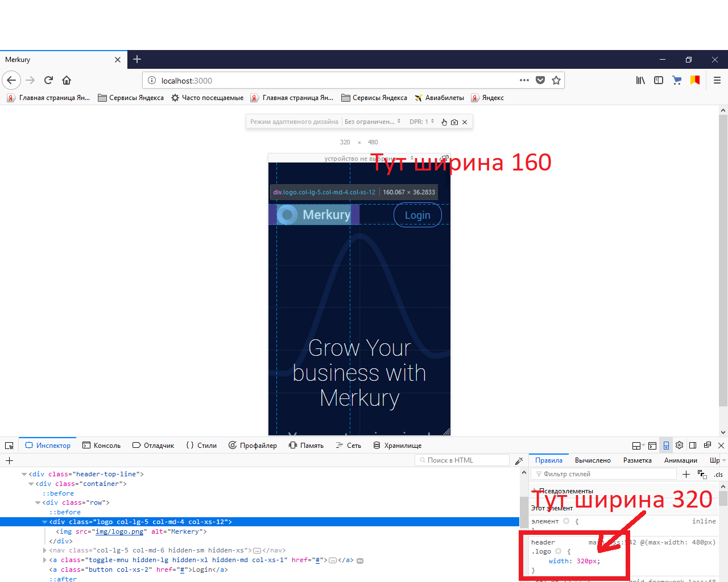Image resolution: width=728 pixels, height=582 pixels.
Task: Open the device selector 'устройство не выбрано'
Action: tap(369, 159)
